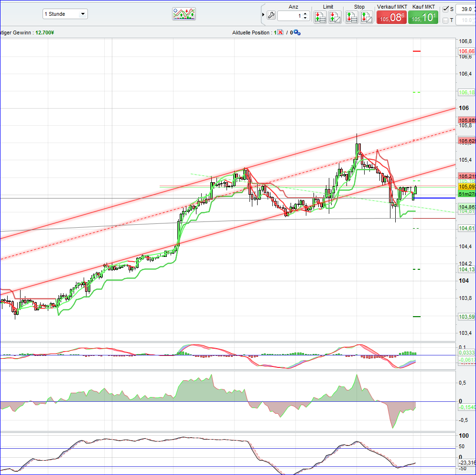This screenshot has height=475, width=476.
Task: Increase Anz quantity with the stepper arrow
Action: [x=305, y=14]
